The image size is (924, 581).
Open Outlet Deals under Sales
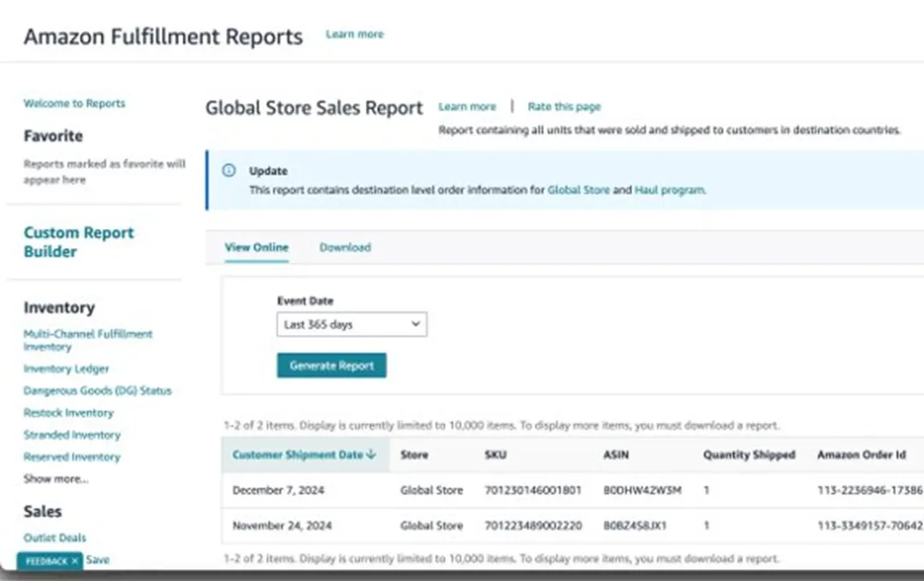(x=55, y=537)
